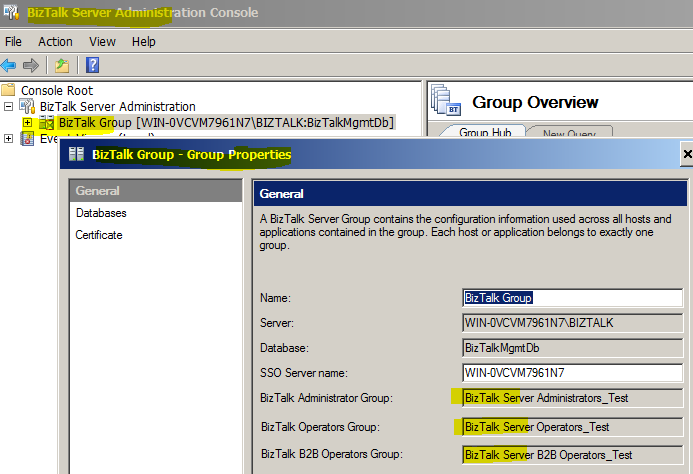This screenshot has width=693, height=474.
Task: Click the Server field WIN-0VCVM7961N7\BIZTALK
Action: pyautogui.click(x=572, y=323)
